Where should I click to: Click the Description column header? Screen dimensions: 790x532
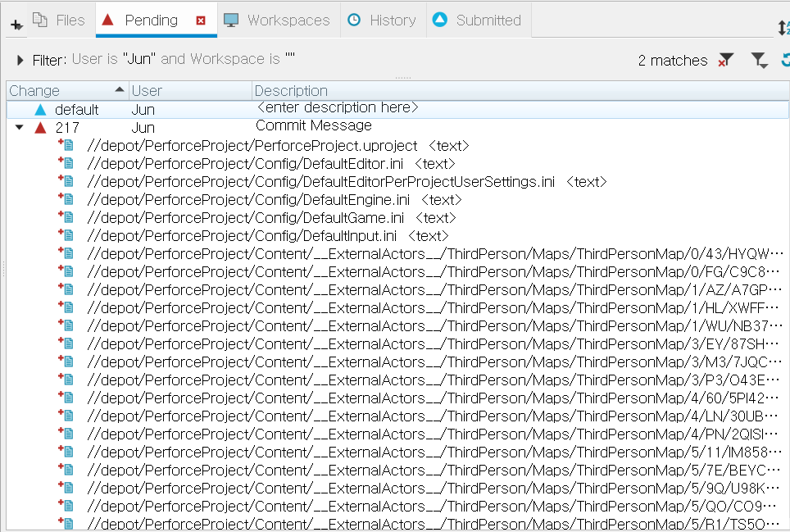291,91
